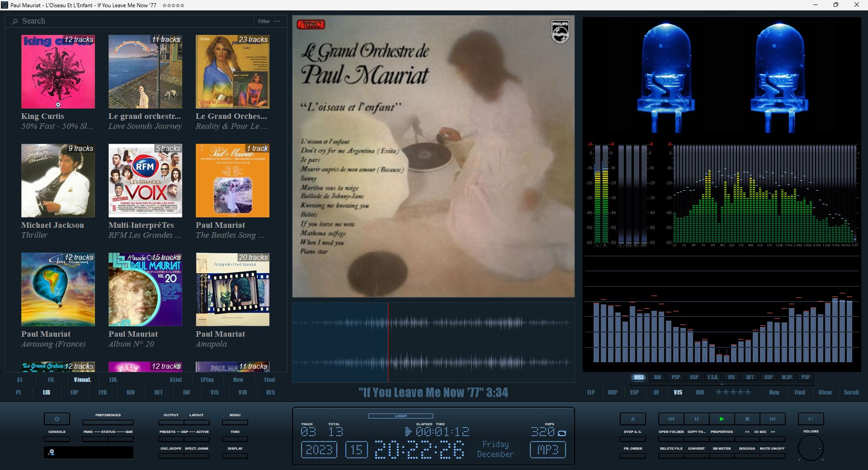This screenshot has height=470, width=868.
Task: Open the Filter dropdown
Action: 264,21
